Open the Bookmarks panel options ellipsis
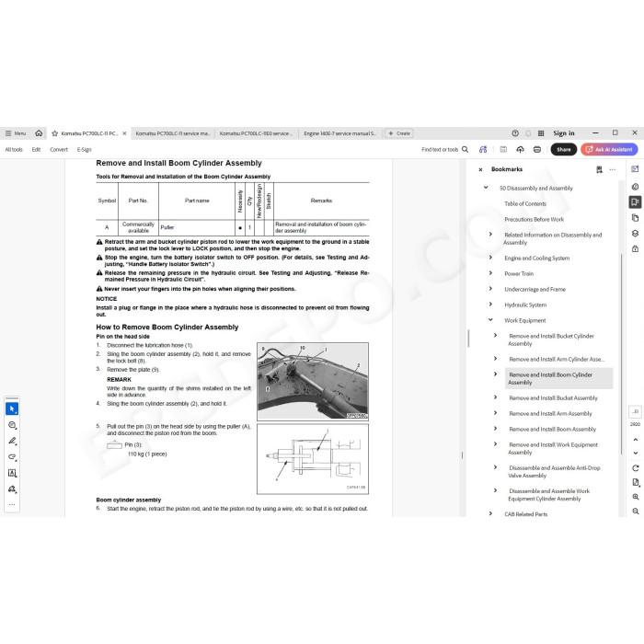 tap(613, 169)
